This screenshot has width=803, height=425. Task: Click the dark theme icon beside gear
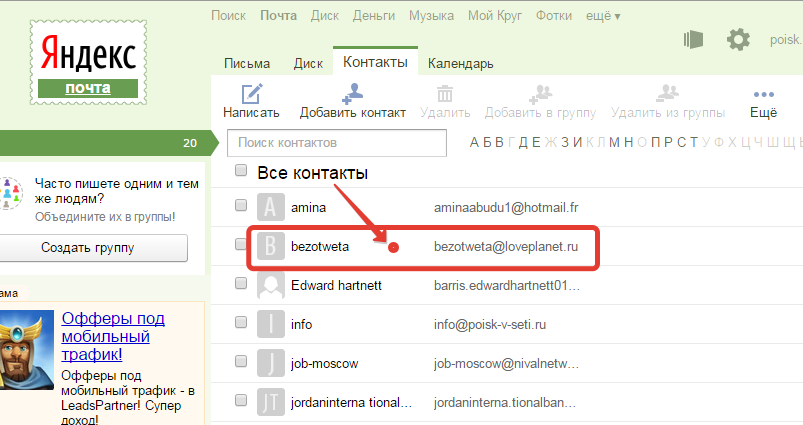coord(693,39)
